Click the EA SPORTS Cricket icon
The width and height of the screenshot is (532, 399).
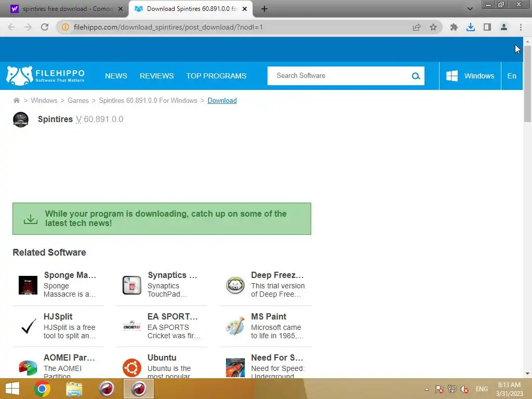pyautogui.click(x=131, y=326)
